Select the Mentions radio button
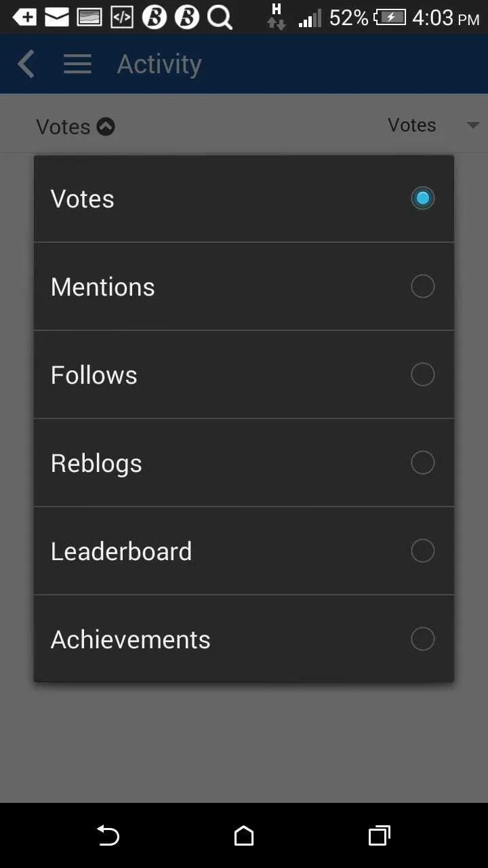The image size is (488, 868). (x=423, y=286)
